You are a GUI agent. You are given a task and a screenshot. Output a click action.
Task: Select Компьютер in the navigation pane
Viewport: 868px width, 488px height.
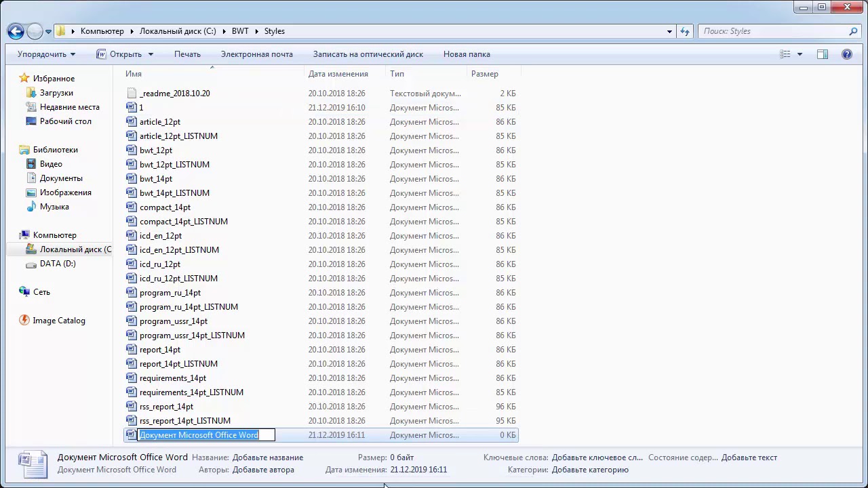point(54,235)
